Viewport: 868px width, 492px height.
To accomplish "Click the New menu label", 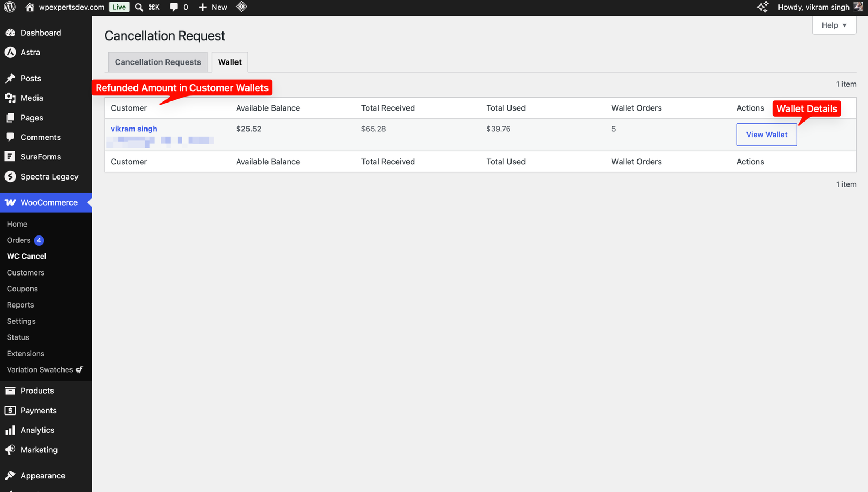I will pos(219,7).
